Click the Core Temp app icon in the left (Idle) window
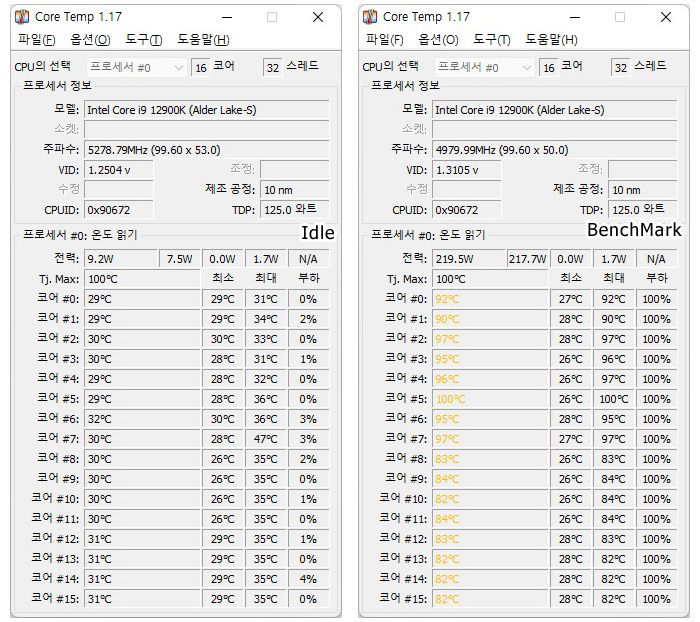 tap(22, 17)
